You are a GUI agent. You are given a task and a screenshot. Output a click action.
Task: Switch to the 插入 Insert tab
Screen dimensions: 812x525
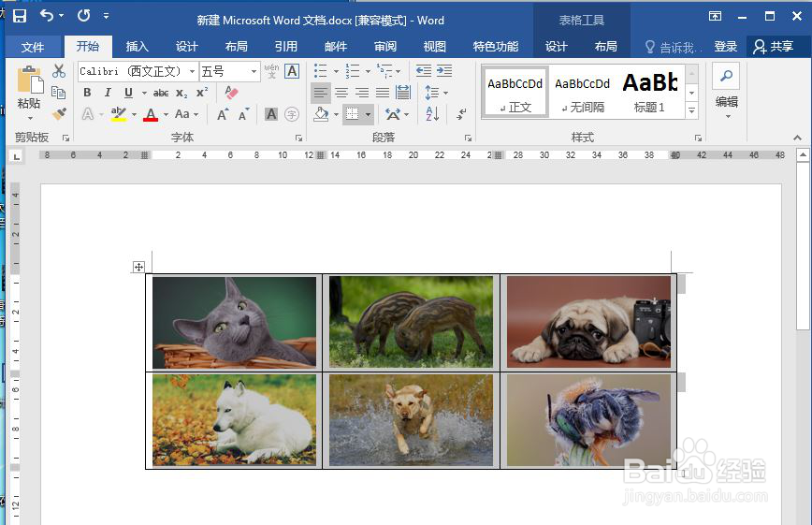click(138, 47)
